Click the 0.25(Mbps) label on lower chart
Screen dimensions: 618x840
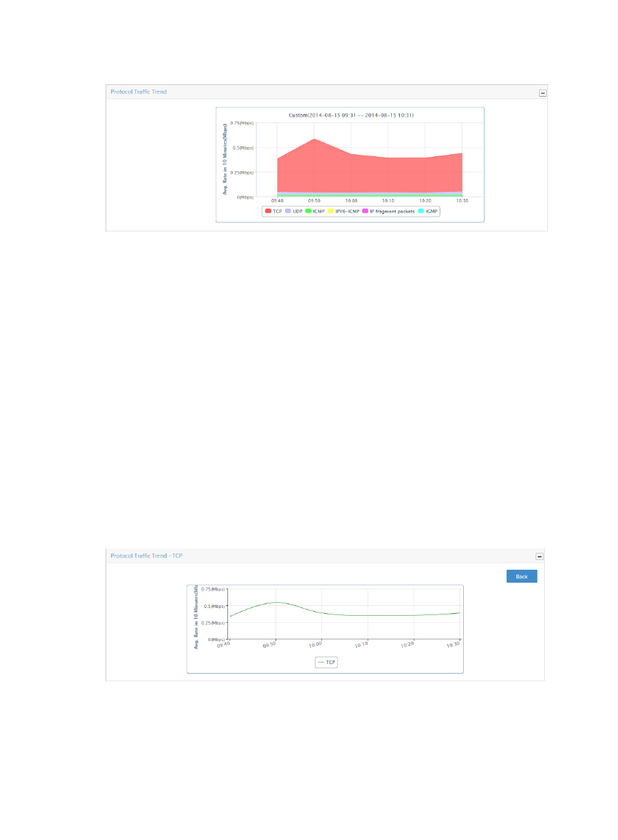click(x=214, y=623)
